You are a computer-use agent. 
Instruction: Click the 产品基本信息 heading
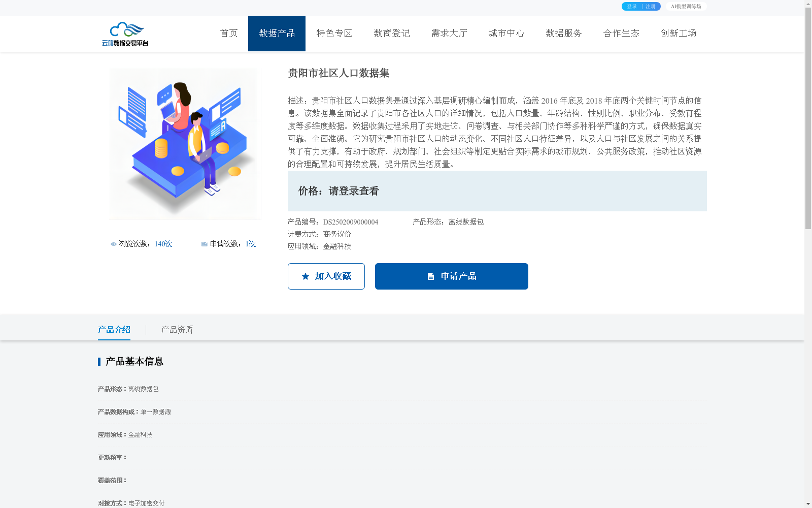[134, 362]
